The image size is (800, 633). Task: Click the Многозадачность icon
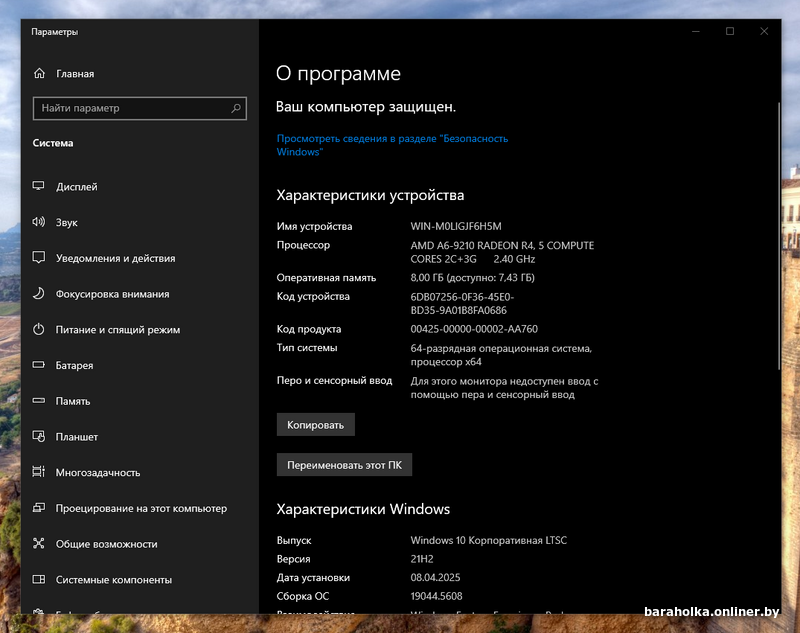(x=39, y=472)
